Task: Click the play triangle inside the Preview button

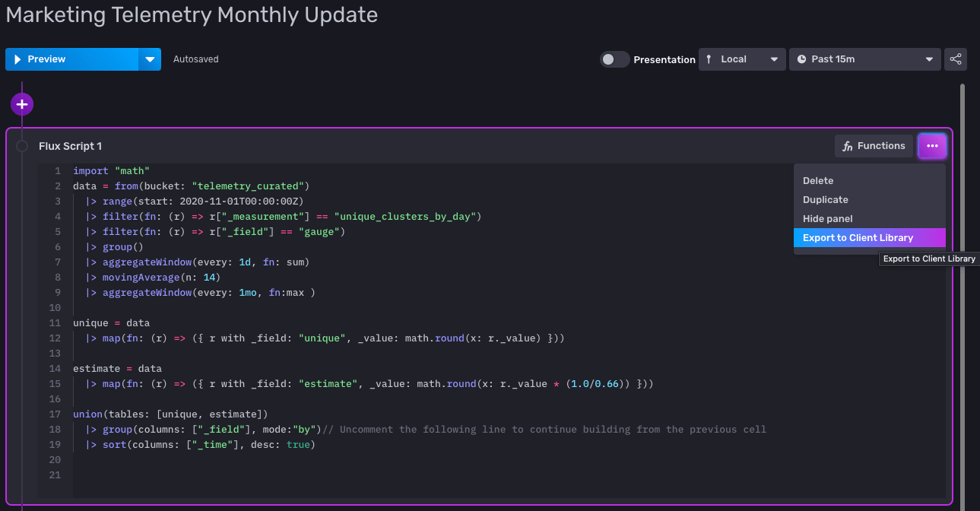Action: pos(17,59)
